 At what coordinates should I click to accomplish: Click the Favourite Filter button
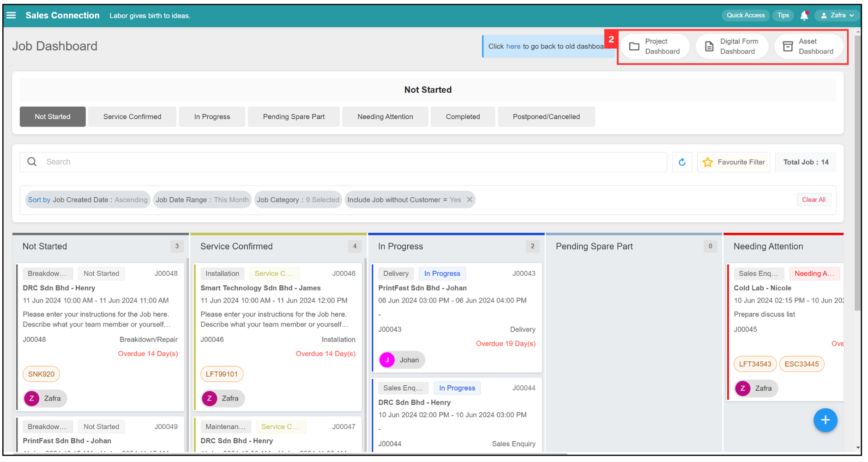pos(734,162)
